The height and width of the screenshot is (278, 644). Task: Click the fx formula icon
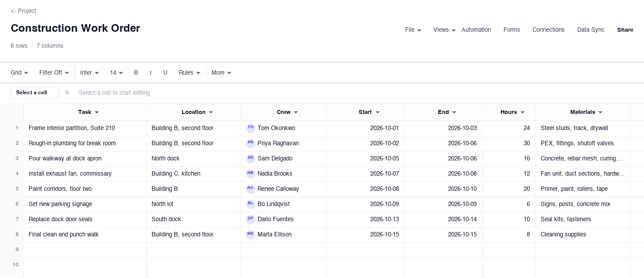(x=67, y=93)
